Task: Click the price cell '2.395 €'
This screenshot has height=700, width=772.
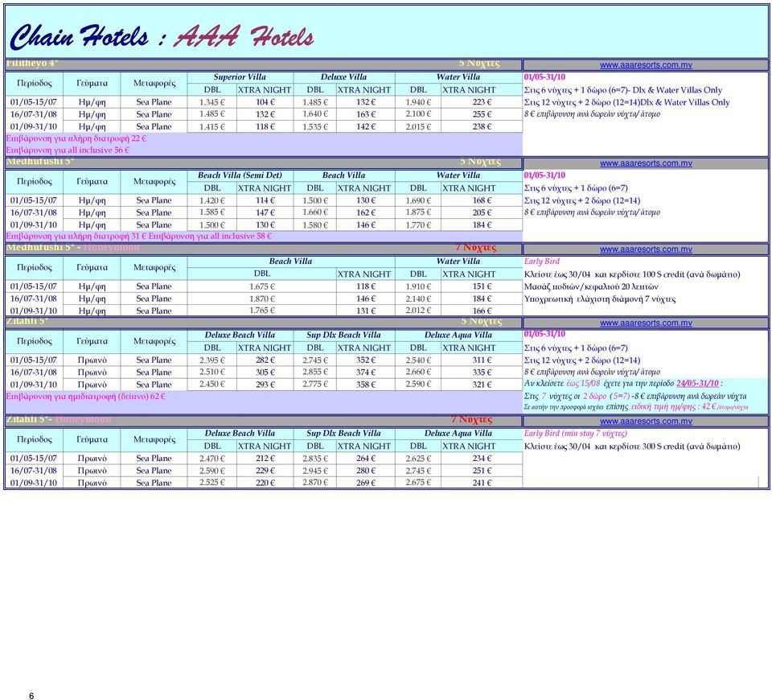Action: click(x=212, y=360)
